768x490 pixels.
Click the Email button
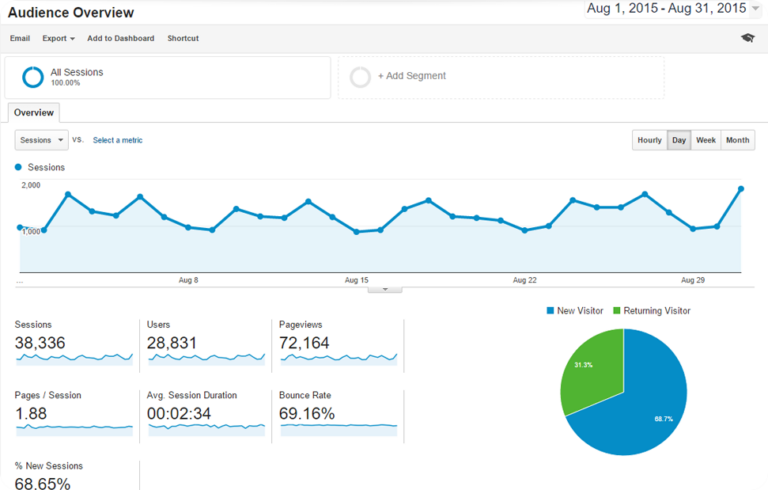(x=20, y=38)
